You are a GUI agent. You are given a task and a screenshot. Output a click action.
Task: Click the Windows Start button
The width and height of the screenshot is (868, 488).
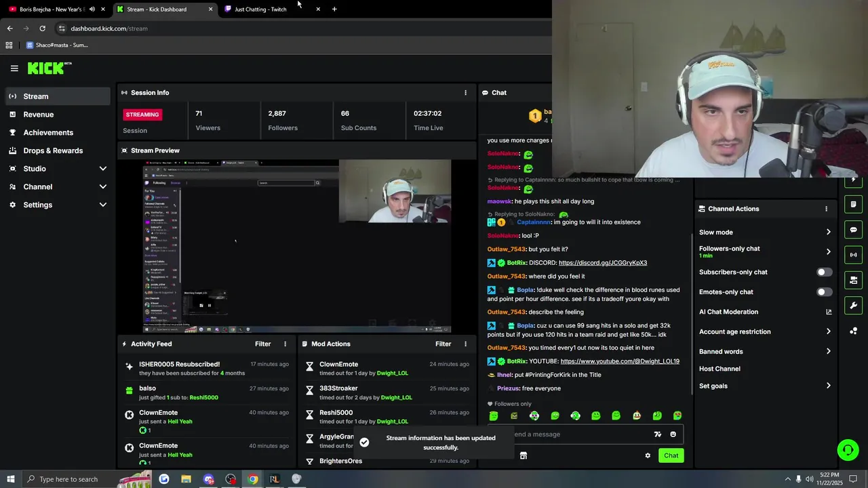coord(11,479)
